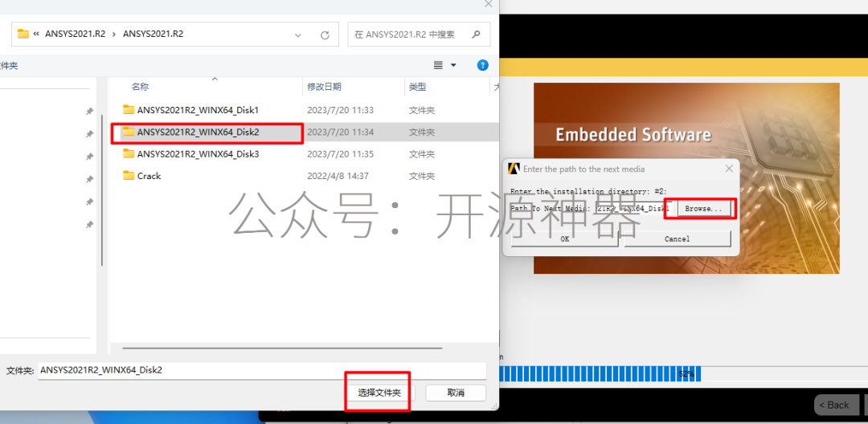Click the search magnifier icon

476,35
